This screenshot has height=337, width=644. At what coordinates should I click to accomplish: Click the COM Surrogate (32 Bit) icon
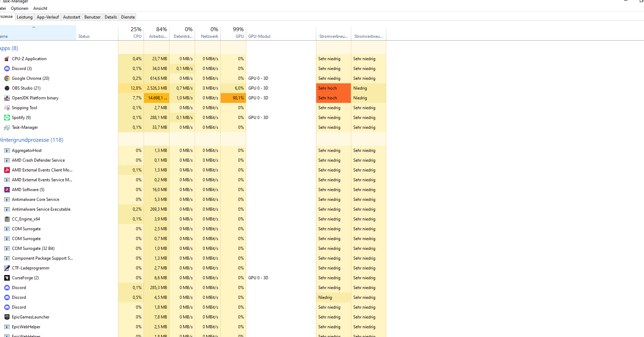[x=7, y=248]
